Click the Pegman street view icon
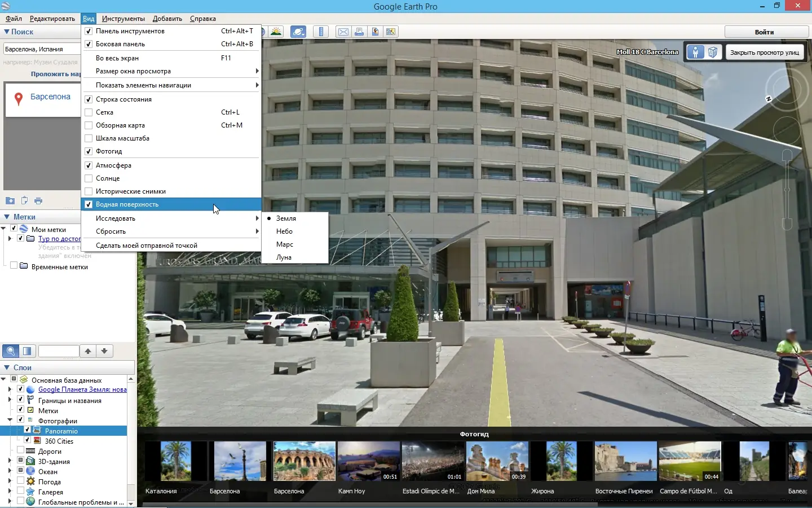Screen dimensions: 812x508 coord(695,52)
